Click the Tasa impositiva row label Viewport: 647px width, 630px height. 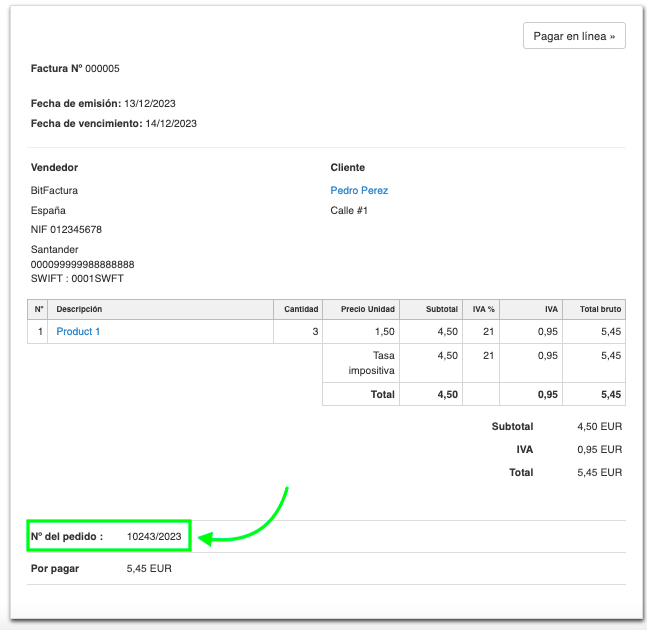tap(370, 362)
